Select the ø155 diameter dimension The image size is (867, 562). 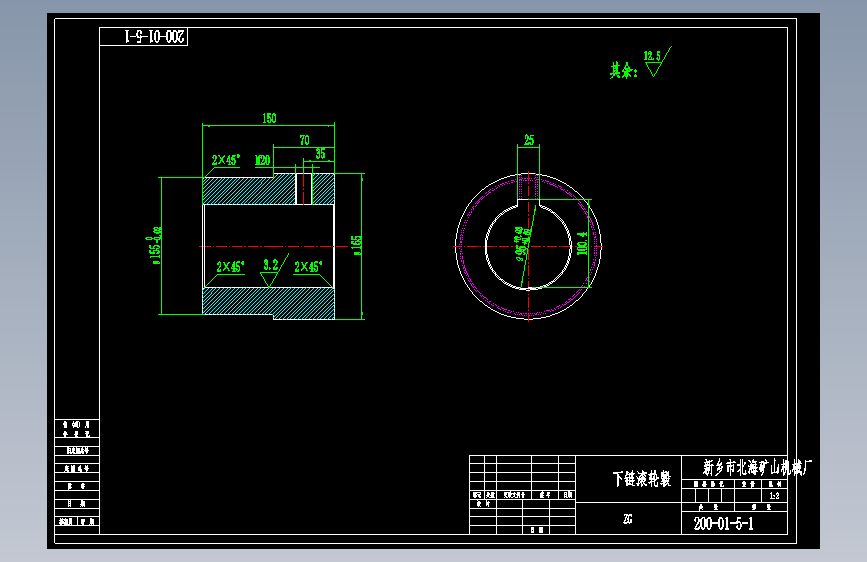tap(155, 245)
